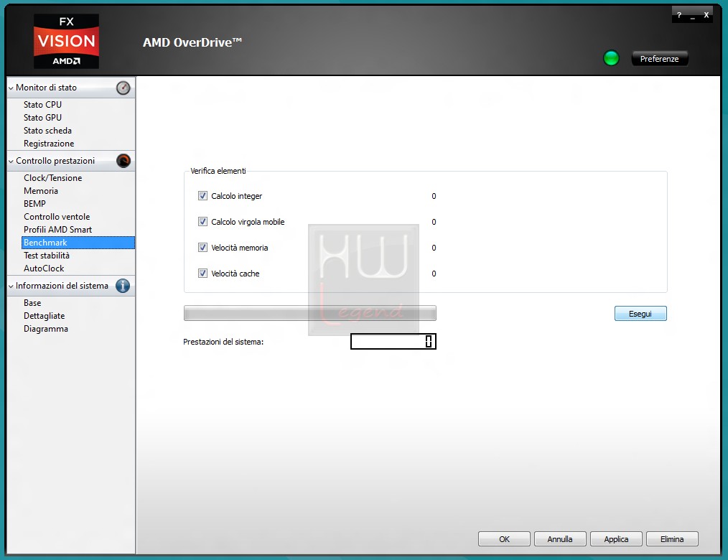Open help with the question mark button
This screenshot has width=728, height=560.
[678, 15]
